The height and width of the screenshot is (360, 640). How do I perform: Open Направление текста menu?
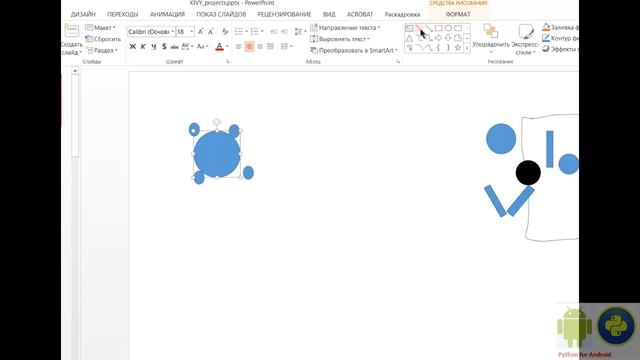345,28
